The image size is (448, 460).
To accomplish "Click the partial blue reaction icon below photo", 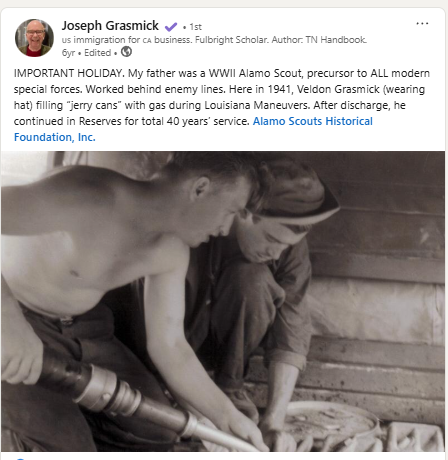I will 20,459.
